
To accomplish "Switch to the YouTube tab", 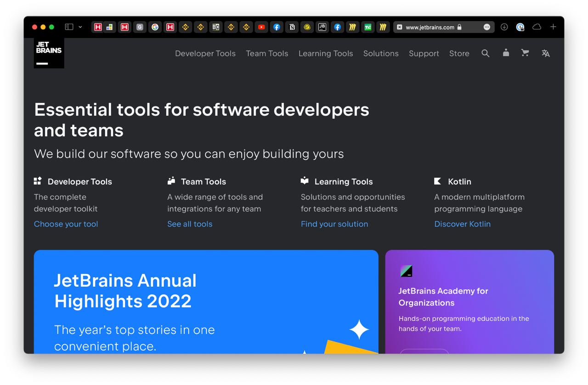I will point(261,27).
